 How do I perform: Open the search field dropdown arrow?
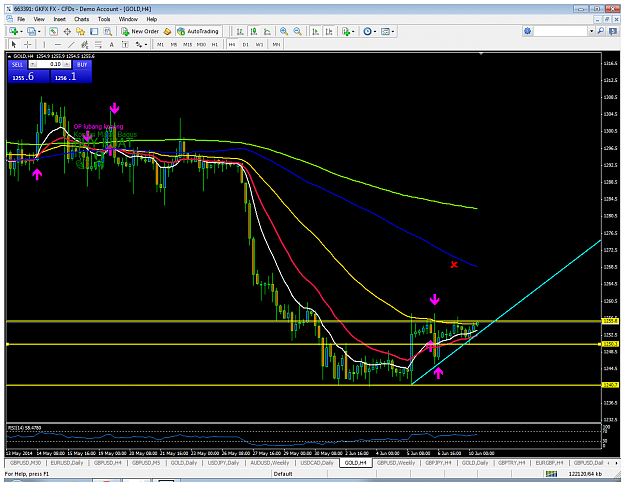pyautogui.click(x=592, y=31)
